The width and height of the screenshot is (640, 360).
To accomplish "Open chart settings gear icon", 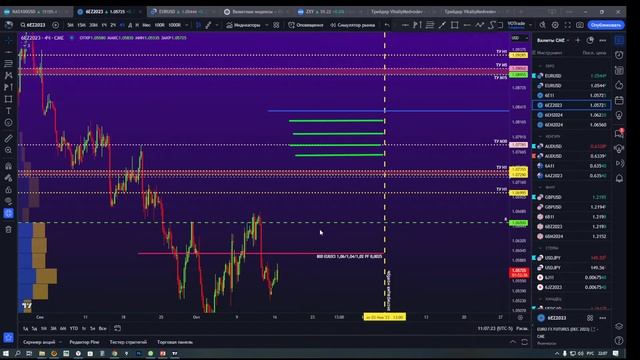I will point(555,25).
